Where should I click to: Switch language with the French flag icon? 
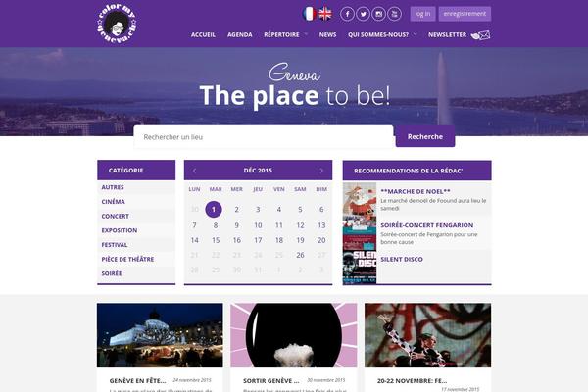click(x=309, y=14)
